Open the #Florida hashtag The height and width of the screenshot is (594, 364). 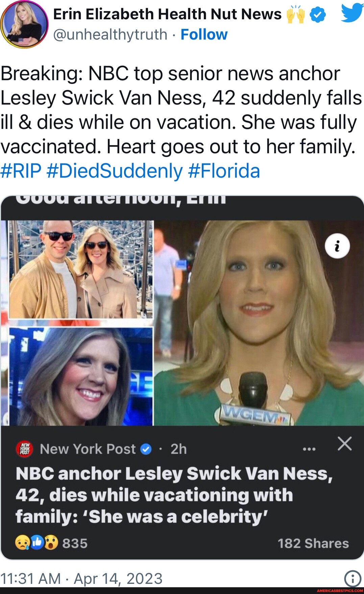[224, 171]
